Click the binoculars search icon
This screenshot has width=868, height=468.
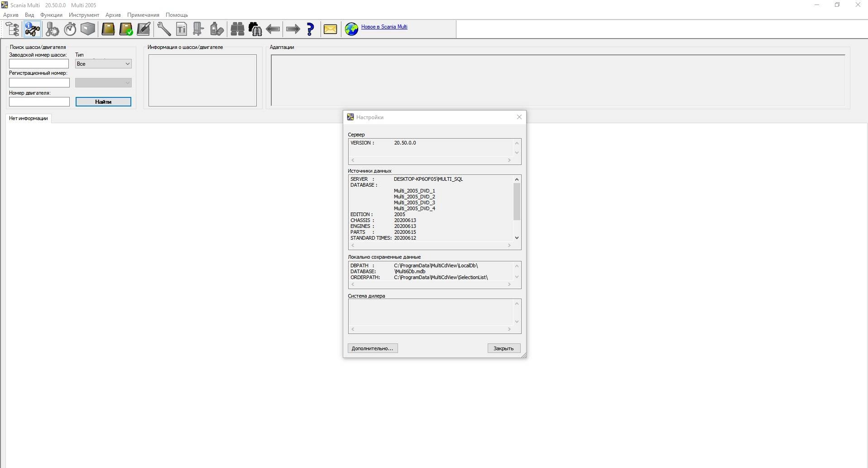(237, 29)
